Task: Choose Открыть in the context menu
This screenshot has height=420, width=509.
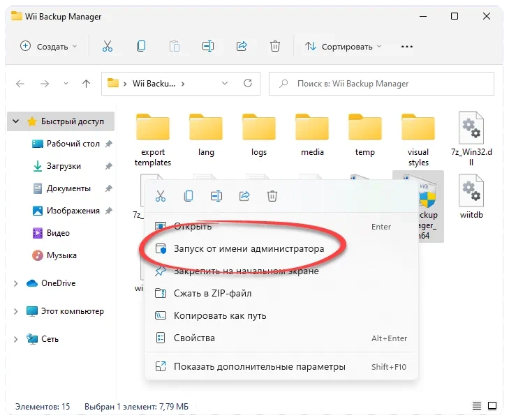Action: [281, 226]
